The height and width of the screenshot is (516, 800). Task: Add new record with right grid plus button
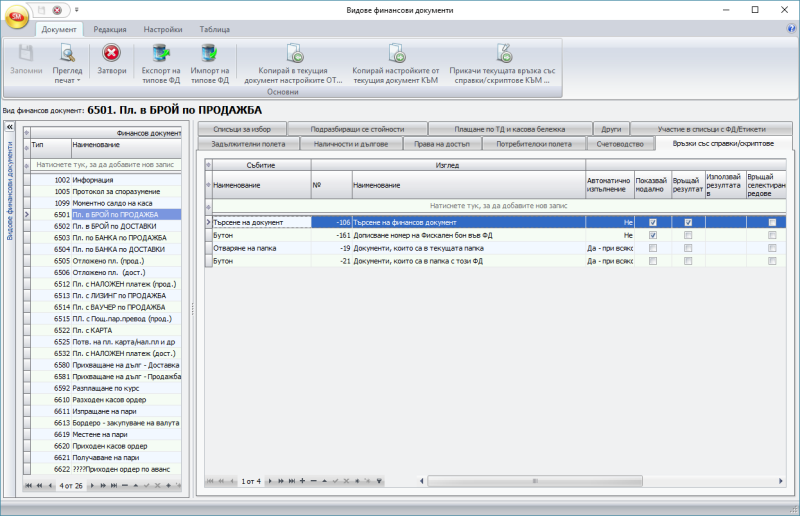coord(302,481)
